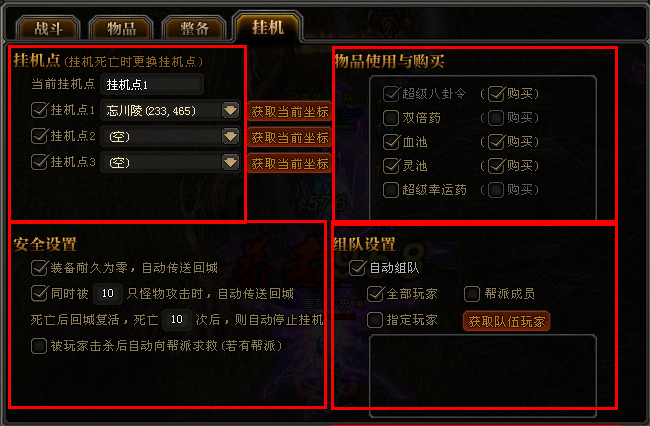Viewport: 650px width, 426px height.
Task: Expand the 挂机点3 dropdown arrow
Action: click(230, 162)
